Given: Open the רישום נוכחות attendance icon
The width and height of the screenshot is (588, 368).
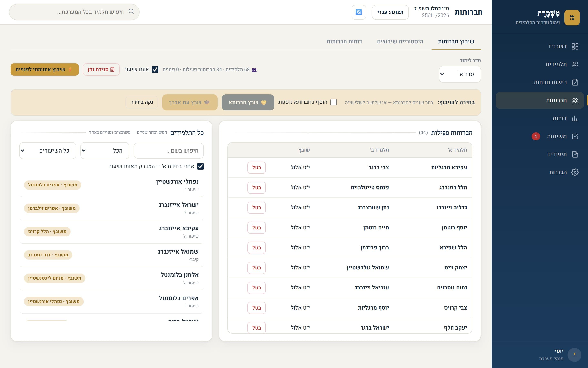Looking at the screenshot, I should (575, 82).
